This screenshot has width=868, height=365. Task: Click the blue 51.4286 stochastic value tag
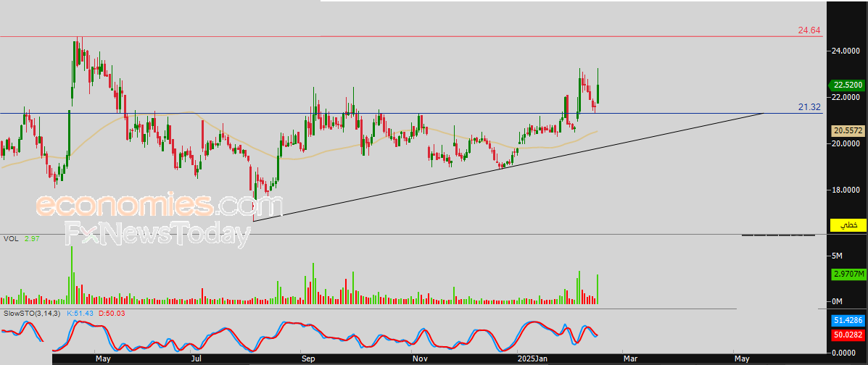pos(848,321)
